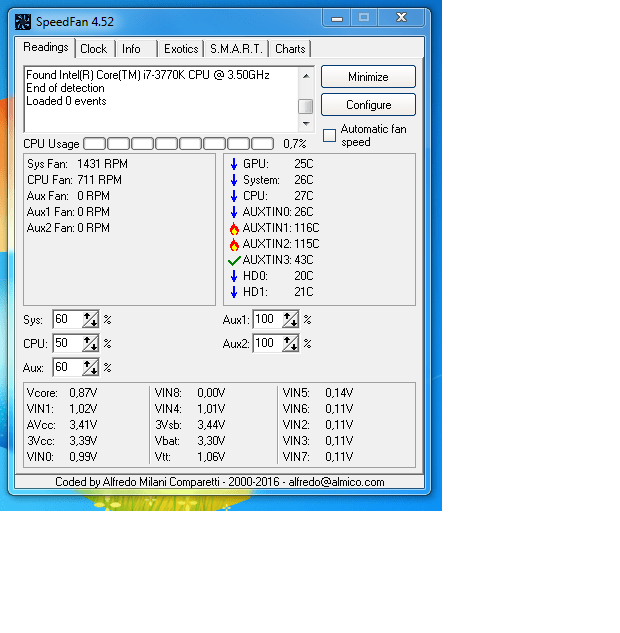Click the SpeedFan fan icon in title bar
The width and height of the screenshot is (620, 633).
point(23,22)
